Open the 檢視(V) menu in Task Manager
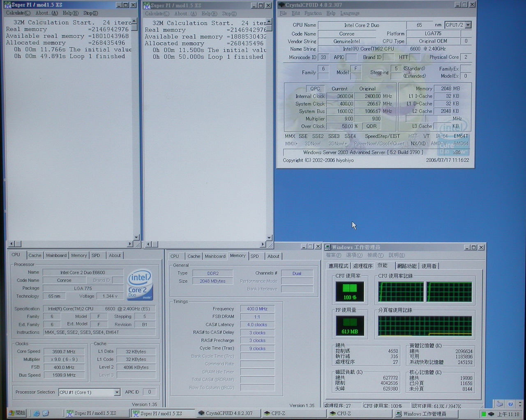This screenshot has height=420, width=526. (x=376, y=255)
